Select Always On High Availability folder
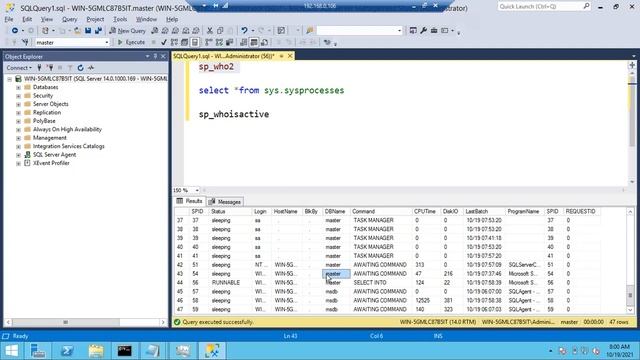Viewport: 640px width, 360px height. tap(67, 129)
